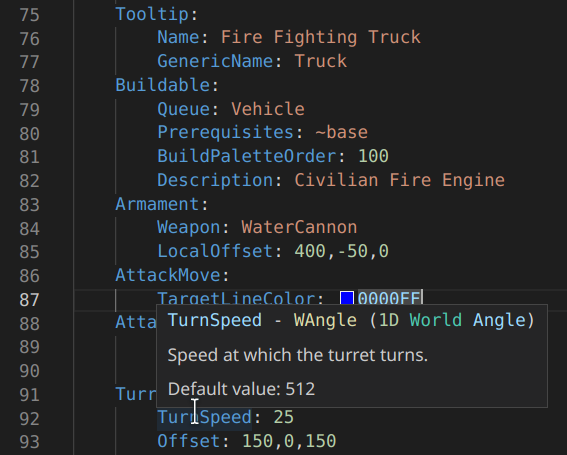
Task: Click the TurnSpeed key on line 92
Action: (x=204, y=417)
